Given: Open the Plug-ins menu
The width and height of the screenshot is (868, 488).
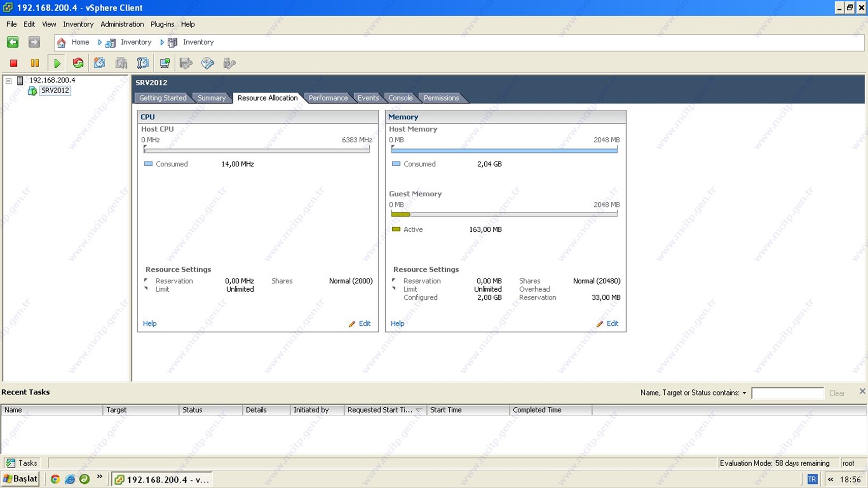Looking at the screenshot, I should tap(162, 24).
